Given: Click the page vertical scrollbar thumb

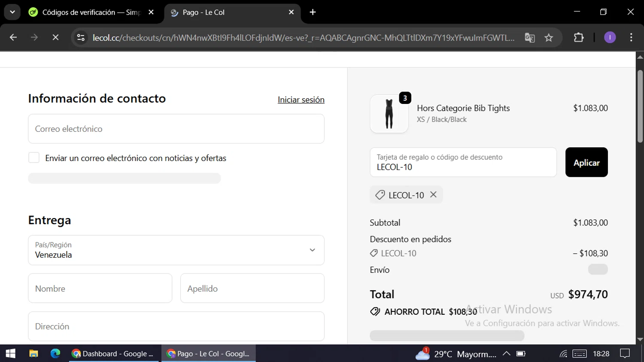Looking at the screenshot, I should tap(640, 106).
